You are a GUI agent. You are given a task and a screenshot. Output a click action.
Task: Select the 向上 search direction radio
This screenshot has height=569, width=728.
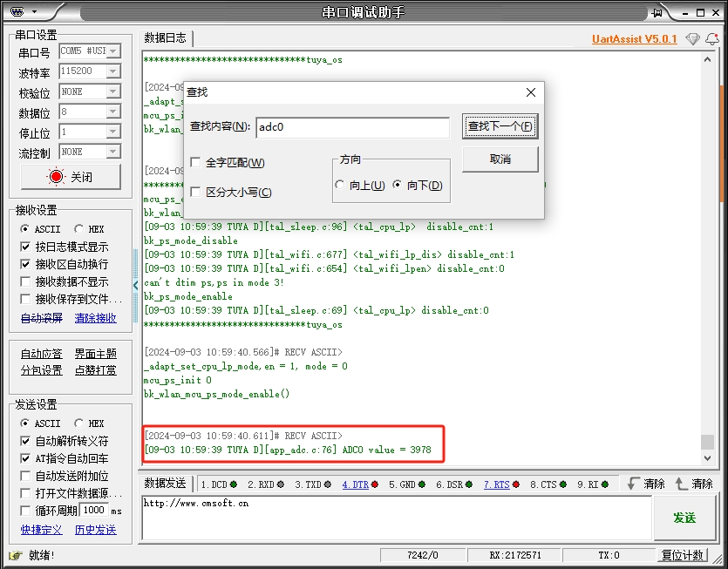tap(340, 185)
